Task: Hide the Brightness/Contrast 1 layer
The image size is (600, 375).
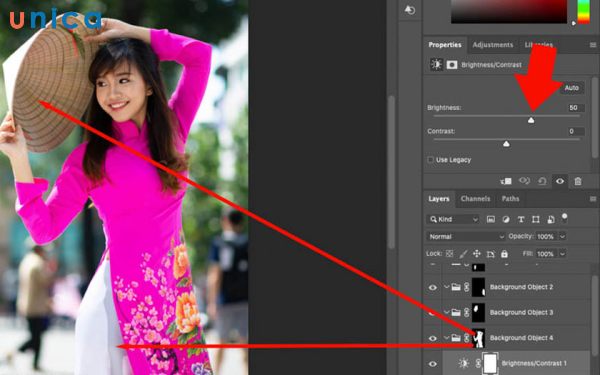Action: point(432,364)
